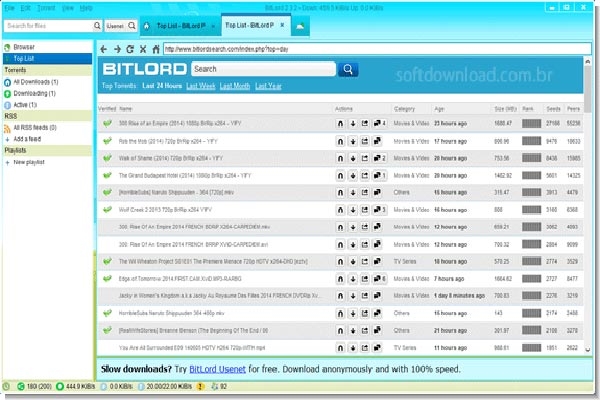Open comments for '300 Rise of an Empire' 1080p

380,123
